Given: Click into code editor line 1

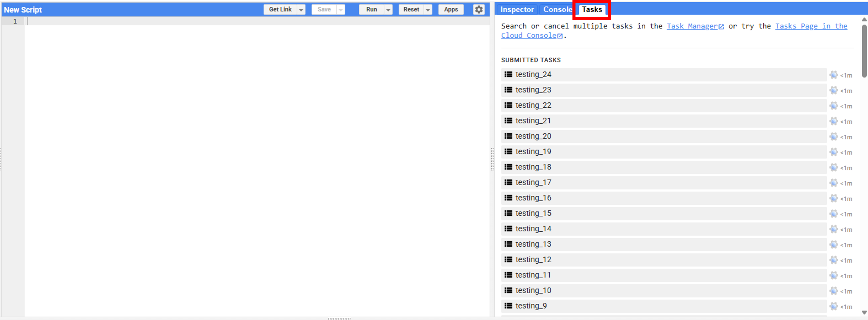Looking at the screenshot, I should [257, 21].
